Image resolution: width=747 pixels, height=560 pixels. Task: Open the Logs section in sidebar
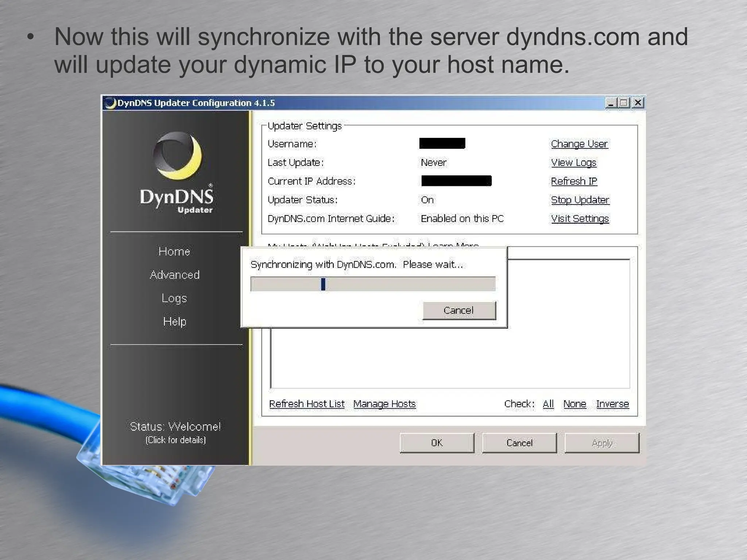174,298
